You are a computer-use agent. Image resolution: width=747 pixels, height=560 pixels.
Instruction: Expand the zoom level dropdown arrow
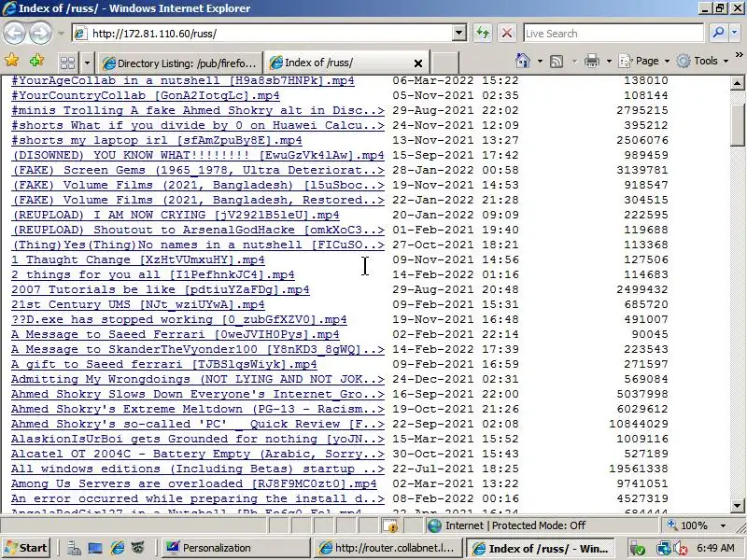tap(723, 526)
